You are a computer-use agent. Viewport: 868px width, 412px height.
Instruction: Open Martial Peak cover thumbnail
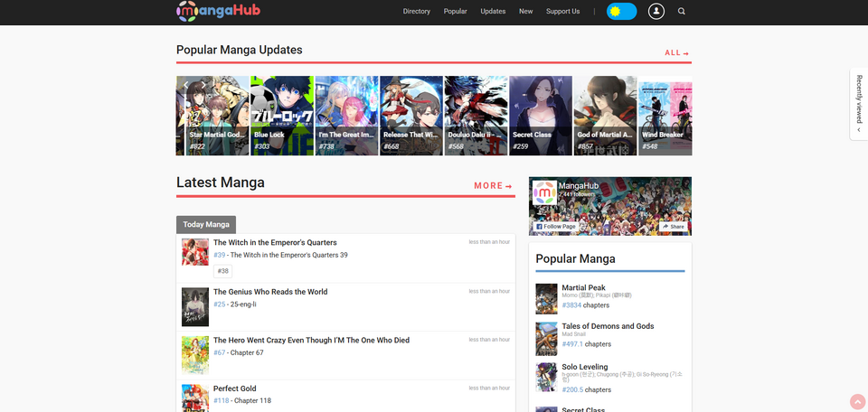coord(546,299)
